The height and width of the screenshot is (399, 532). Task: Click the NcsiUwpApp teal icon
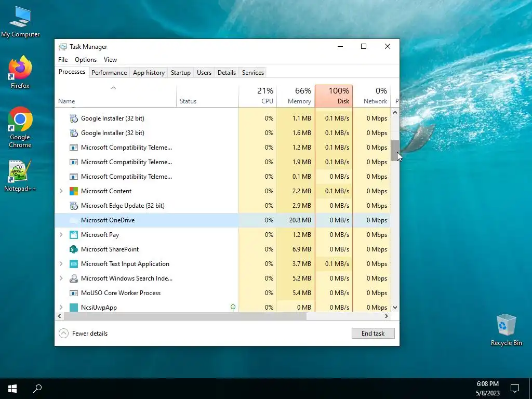coord(74,308)
